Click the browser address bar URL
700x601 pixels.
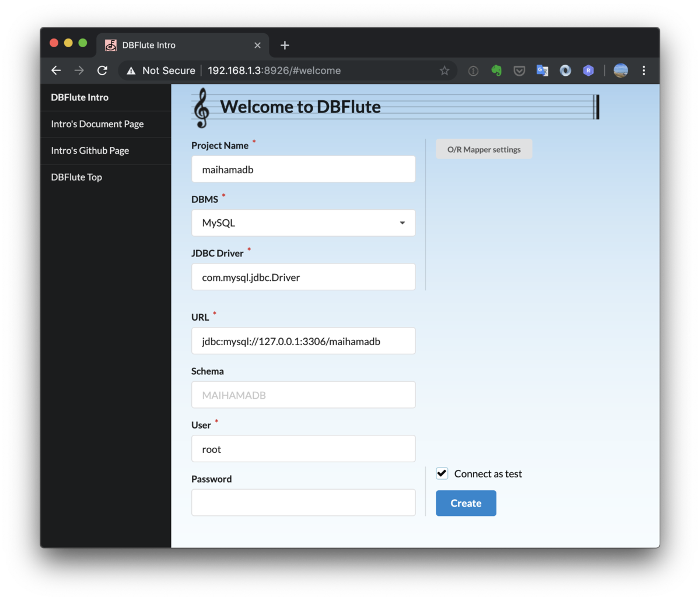pyautogui.click(x=274, y=71)
